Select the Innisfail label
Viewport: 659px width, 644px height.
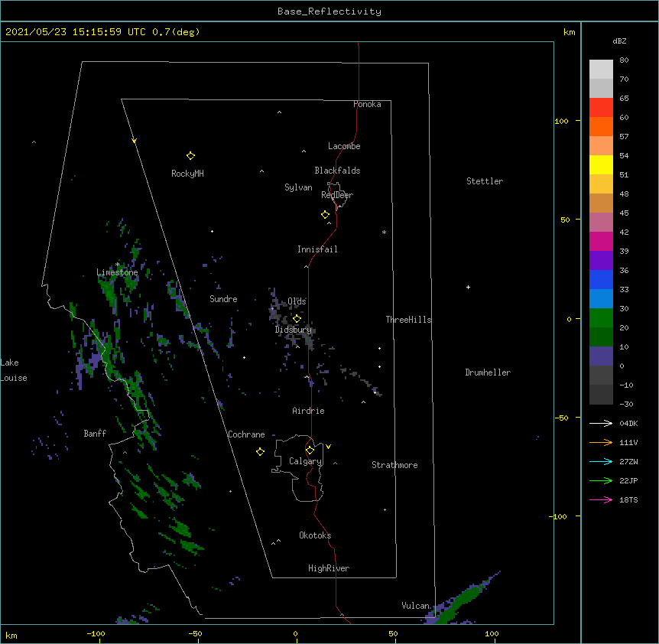point(317,249)
